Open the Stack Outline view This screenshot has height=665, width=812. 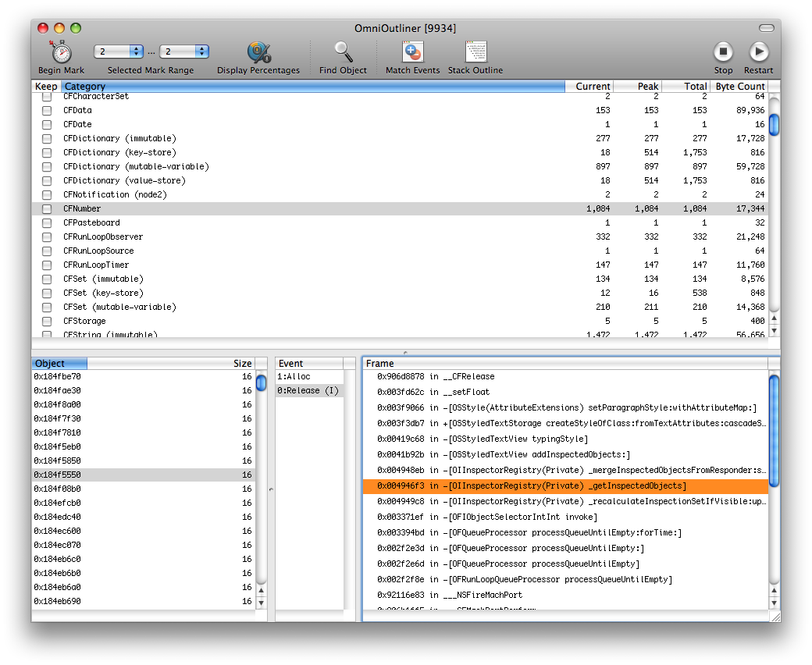click(x=475, y=52)
